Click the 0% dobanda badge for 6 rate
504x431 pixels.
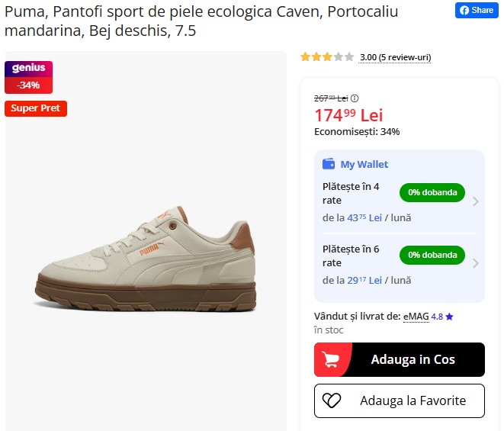click(x=432, y=254)
